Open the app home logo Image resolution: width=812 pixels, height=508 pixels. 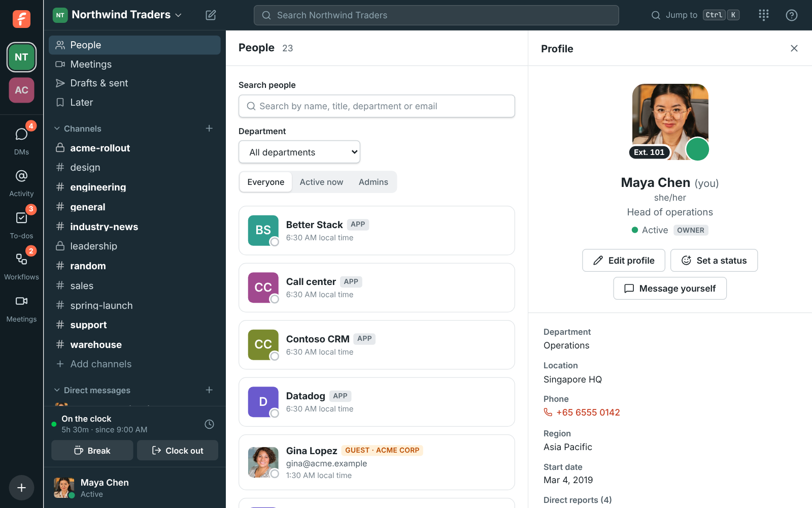coord(21,19)
